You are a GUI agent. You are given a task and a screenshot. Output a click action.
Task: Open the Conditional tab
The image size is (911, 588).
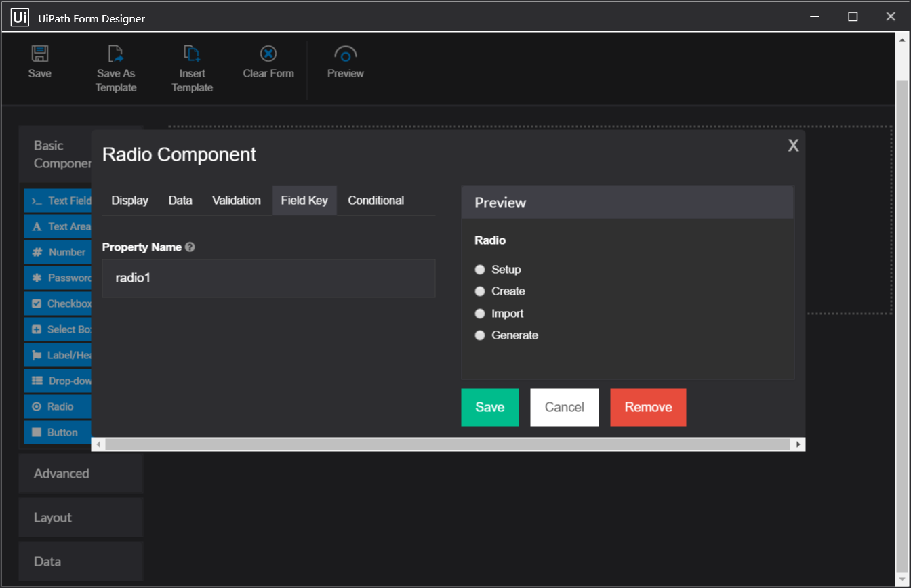click(x=376, y=200)
